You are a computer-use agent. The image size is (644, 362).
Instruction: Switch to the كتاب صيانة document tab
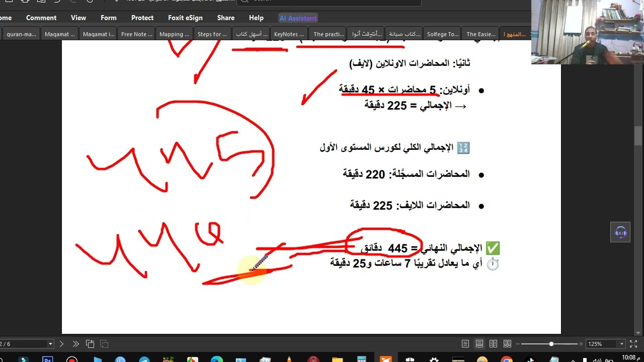point(405,34)
